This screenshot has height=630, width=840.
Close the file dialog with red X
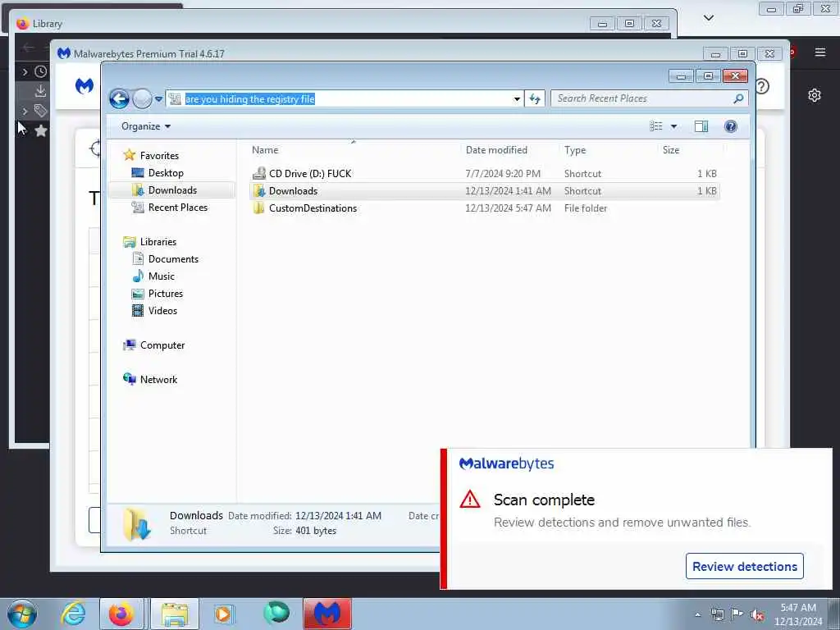[735, 76]
